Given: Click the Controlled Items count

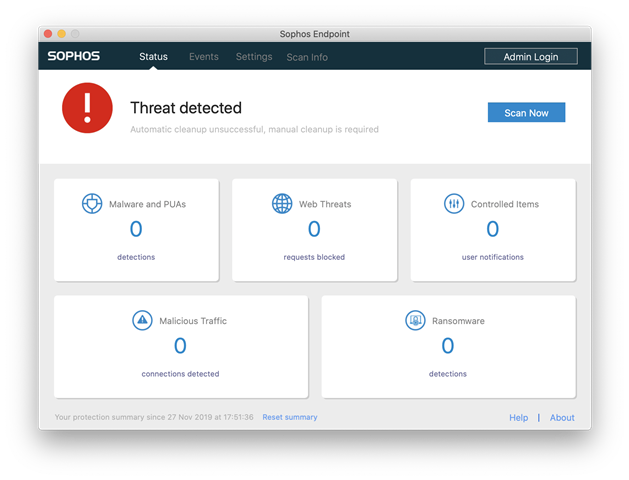Looking at the screenshot, I should (x=493, y=229).
